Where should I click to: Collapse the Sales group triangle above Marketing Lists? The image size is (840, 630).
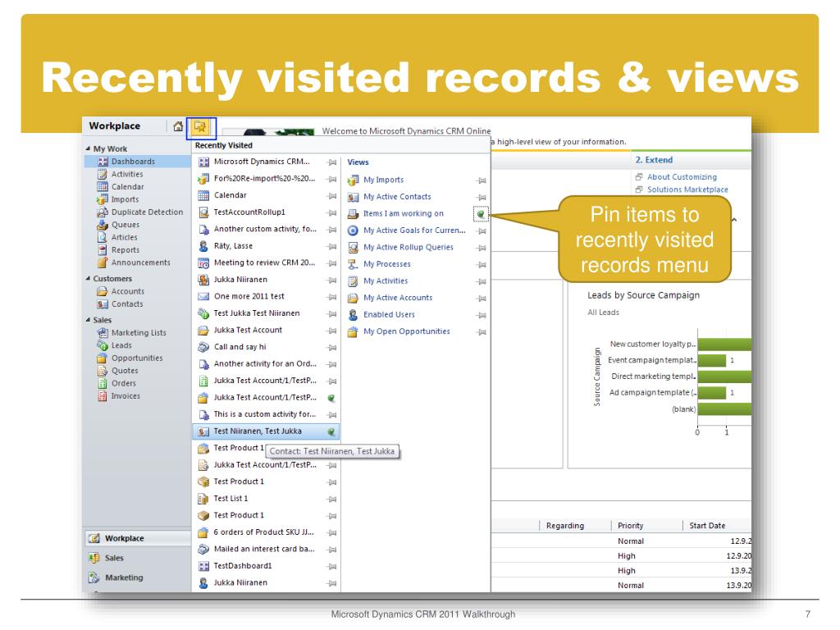point(88,320)
